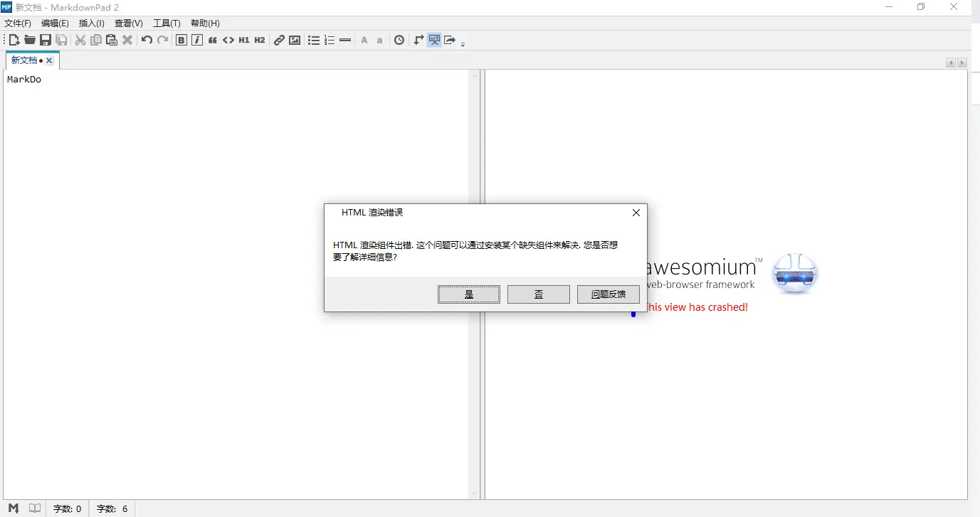Insert an image with the picture icon
980x517 pixels.
tap(295, 40)
